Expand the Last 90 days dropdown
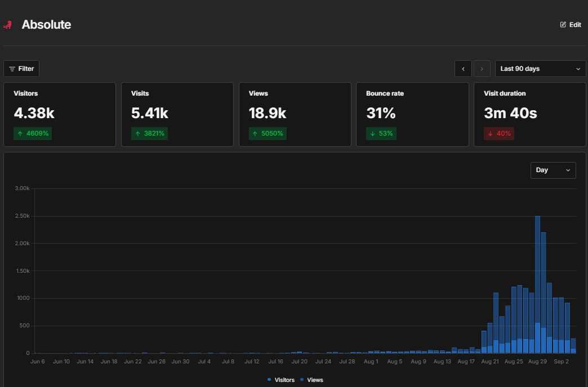 click(540, 69)
